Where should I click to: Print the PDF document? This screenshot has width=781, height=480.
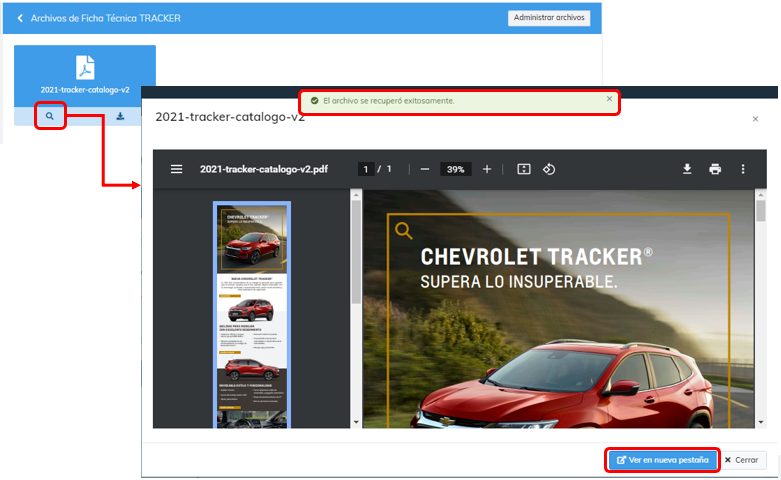point(715,169)
